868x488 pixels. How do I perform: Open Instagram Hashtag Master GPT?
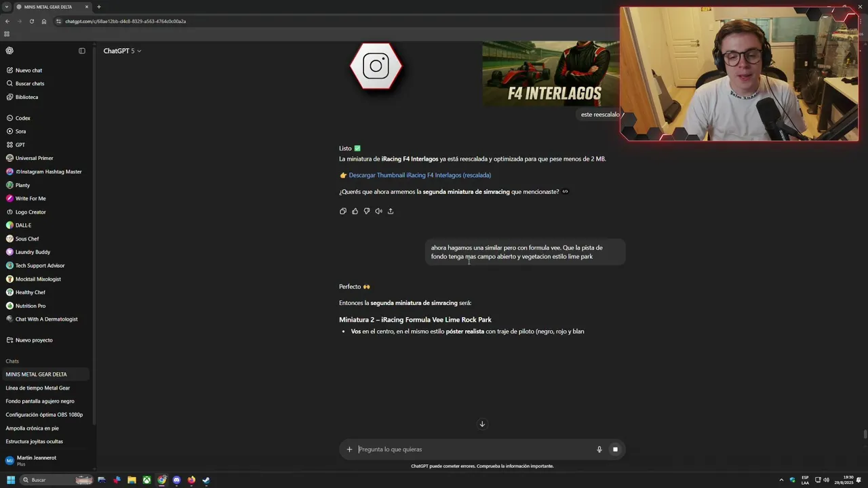tap(48, 171)
